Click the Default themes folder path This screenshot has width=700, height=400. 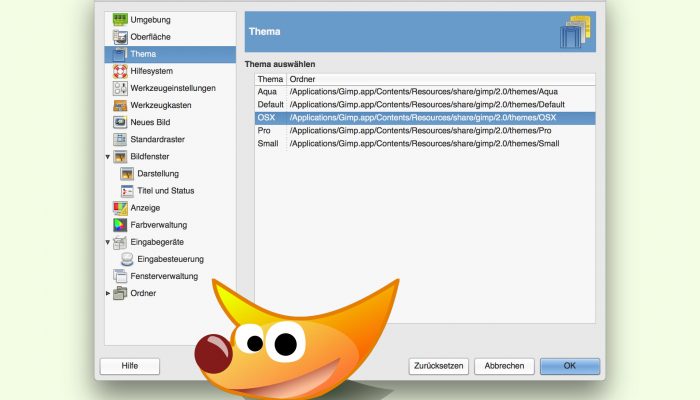[x=427, y=105]
